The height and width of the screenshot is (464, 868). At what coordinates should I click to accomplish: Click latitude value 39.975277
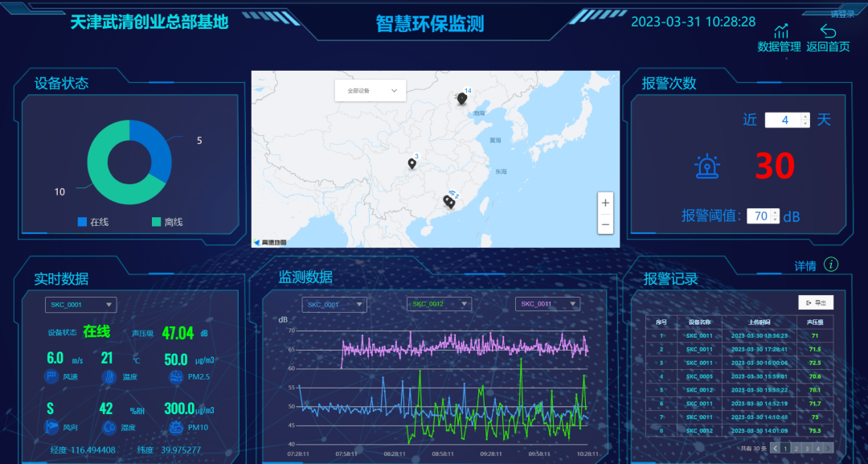coord(181,450)
